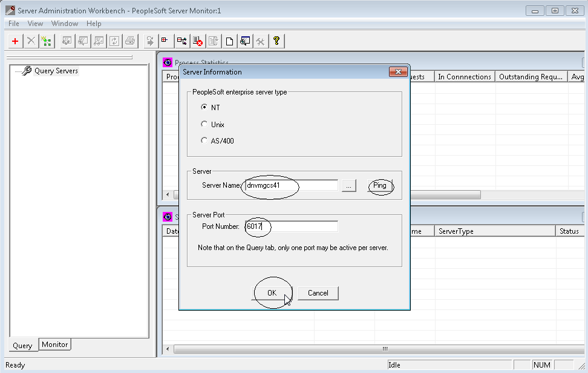Click the grey monitor with chart icon
Screen dimensions: 588x373
coord(99,41)
